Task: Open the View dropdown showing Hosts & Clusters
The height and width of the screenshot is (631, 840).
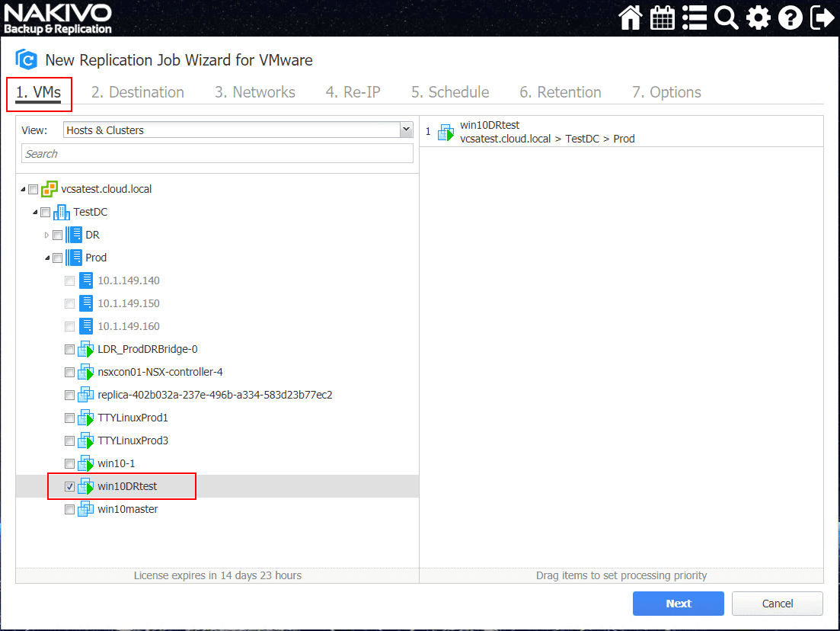Action: coord(405,130)
